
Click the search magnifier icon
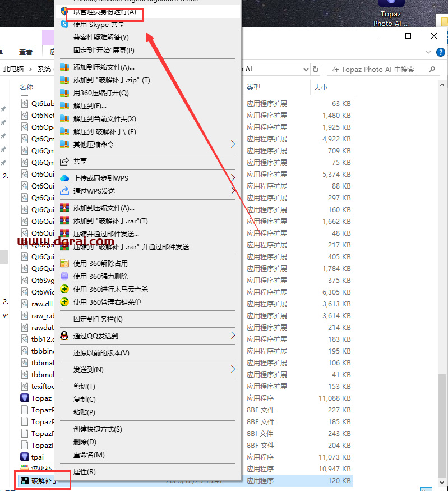point(432,69)
